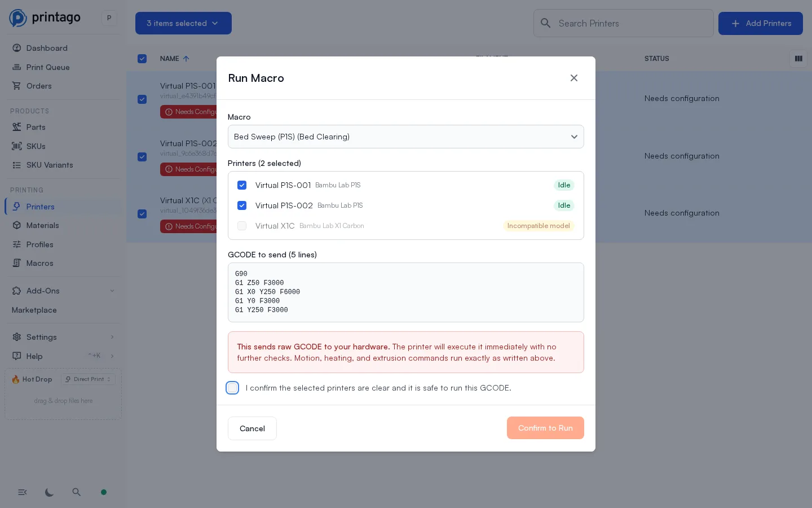Uncheck Virtual P1S-002 in the dialog
The image size is (812, 508).
242,205
